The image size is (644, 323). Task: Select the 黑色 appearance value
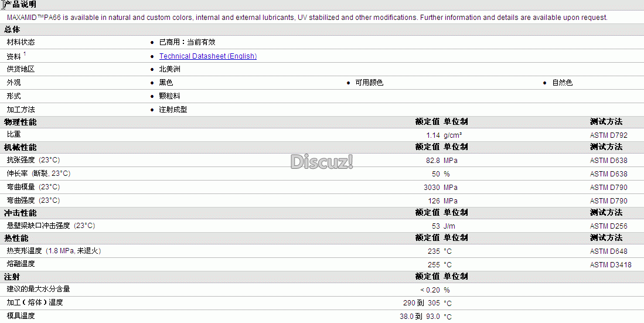pos(166,83)
